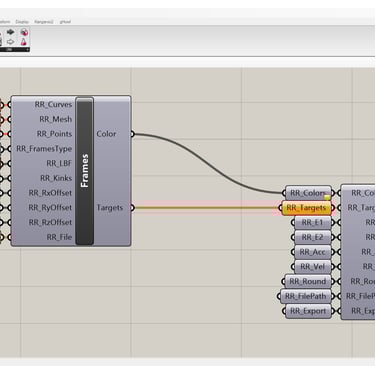Click the black arrow icon in the toolbar
This screenshot has width=375, height=366.
pyautogui.click(x=10, y=32)
